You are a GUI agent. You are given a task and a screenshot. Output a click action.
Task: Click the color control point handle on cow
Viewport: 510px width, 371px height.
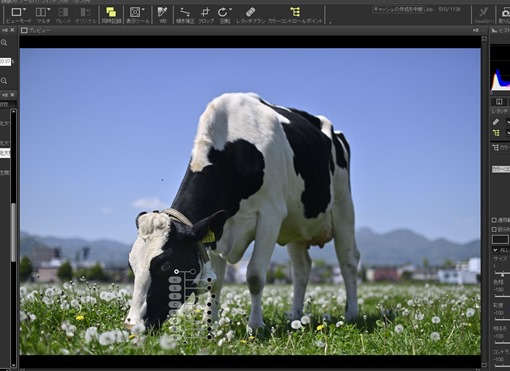[x=176, y=272]
